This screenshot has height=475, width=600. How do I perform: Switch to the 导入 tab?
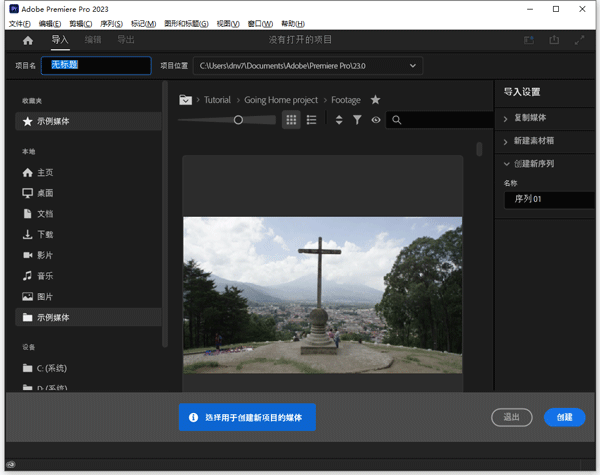click(x=60, y=40)
